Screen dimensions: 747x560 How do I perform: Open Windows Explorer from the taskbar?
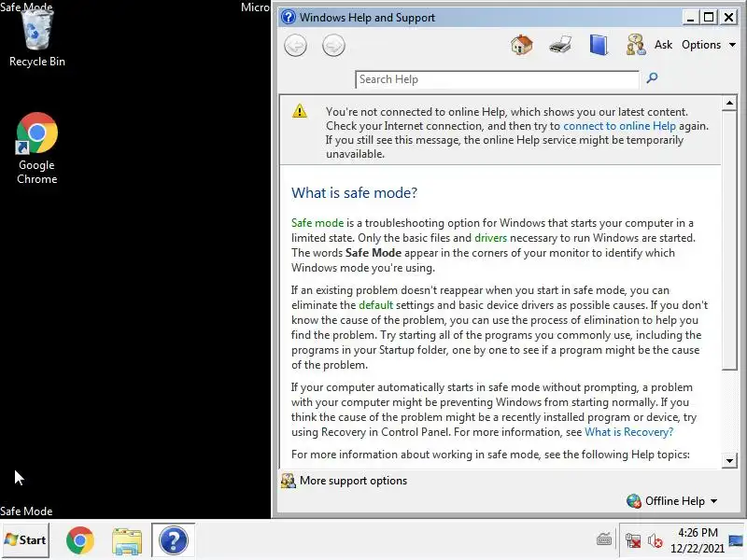[127, 541]
